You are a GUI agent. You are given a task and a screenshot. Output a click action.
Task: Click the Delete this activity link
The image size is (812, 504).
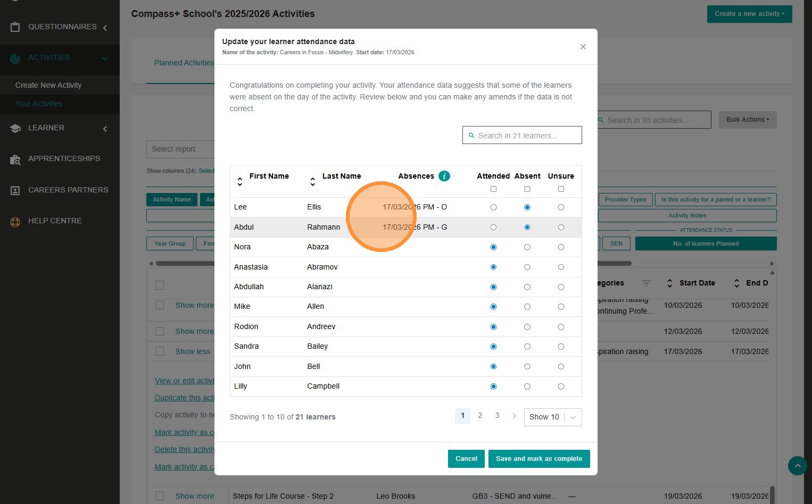pyautogui.click(x=185, y=449)
